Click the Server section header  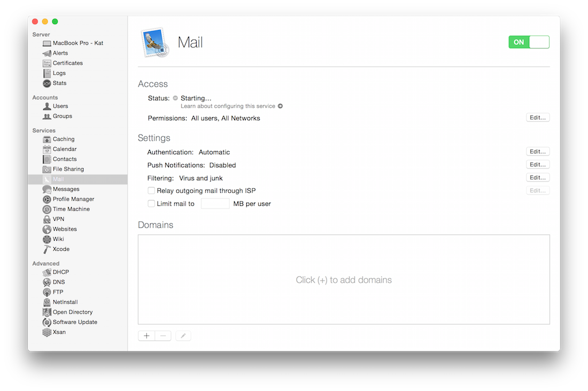pyautogui.click(x=41, y=35)
